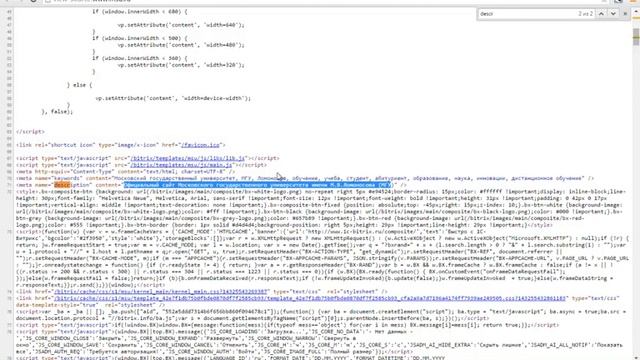
Task: Click the selected description content text
Action: (258, 185)
